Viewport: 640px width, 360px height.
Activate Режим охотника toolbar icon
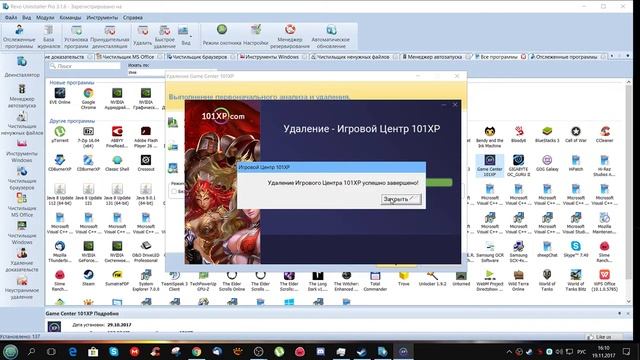coord(222,36)
